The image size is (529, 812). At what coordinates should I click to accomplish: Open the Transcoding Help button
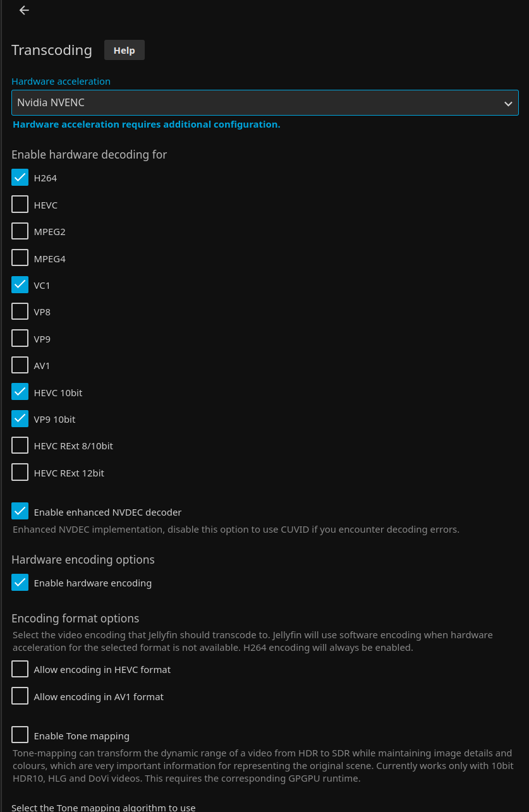[x=124, y=50]
